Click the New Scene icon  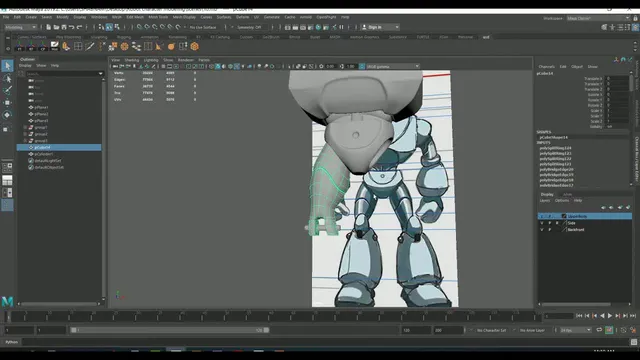point(48,27)
